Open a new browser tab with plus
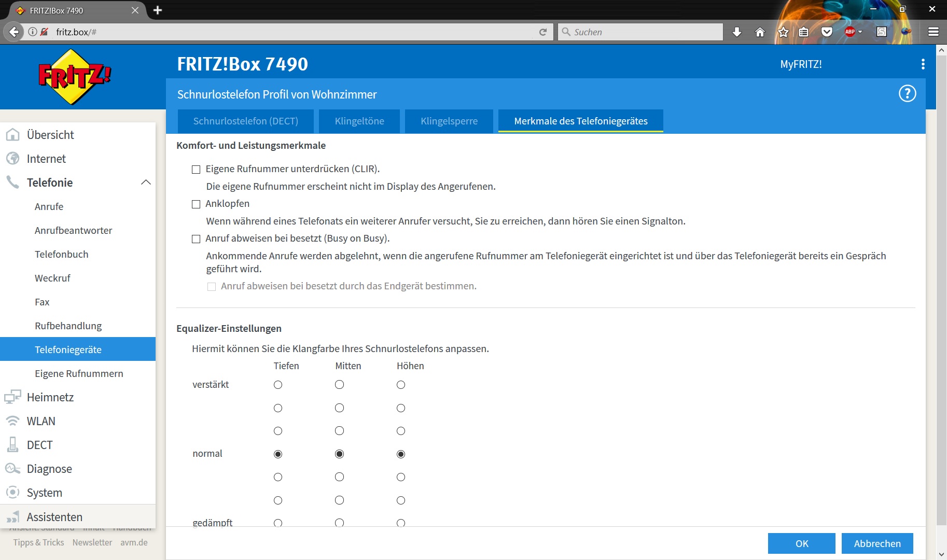Screen dimensions: 947x560 click(x=158, y=10)
